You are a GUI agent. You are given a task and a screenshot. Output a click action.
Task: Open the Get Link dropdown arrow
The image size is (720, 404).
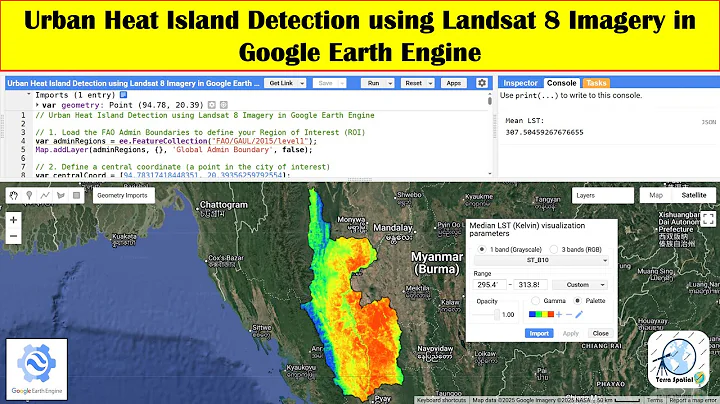pos(302,83)
